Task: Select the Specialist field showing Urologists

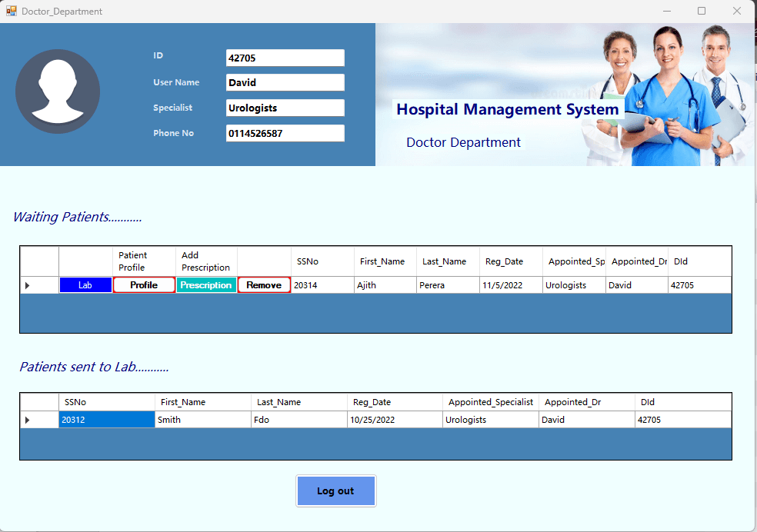Action: pyautogui.click(x=285, y=108)
